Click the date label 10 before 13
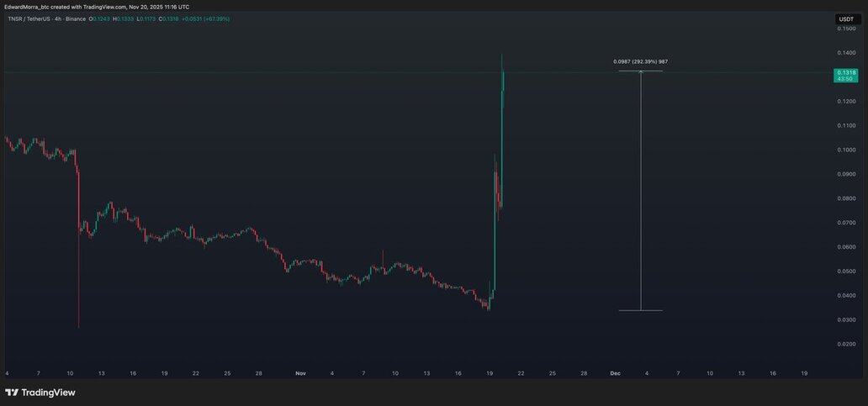Screen dimensions: 868x406 pos(70,372)
